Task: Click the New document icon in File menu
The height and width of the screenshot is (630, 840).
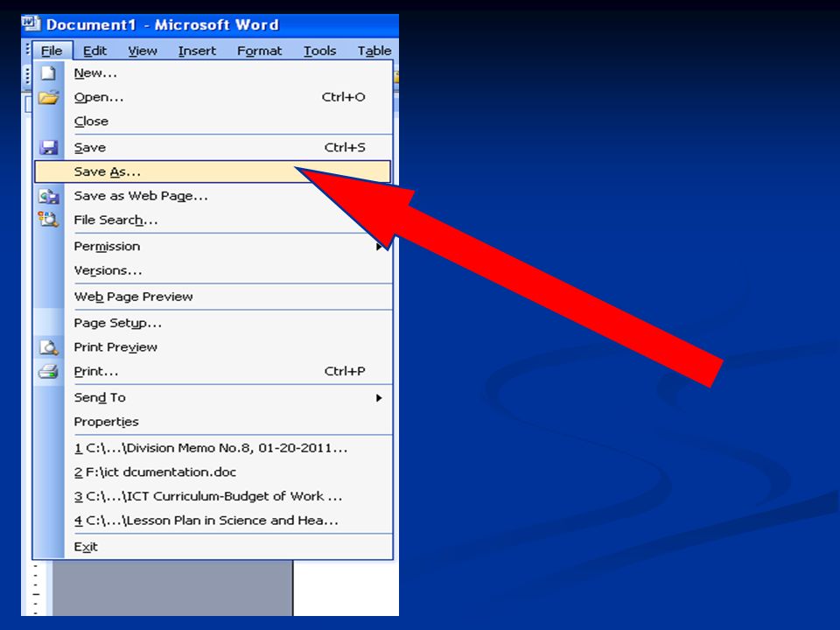Action: point(48,73)
